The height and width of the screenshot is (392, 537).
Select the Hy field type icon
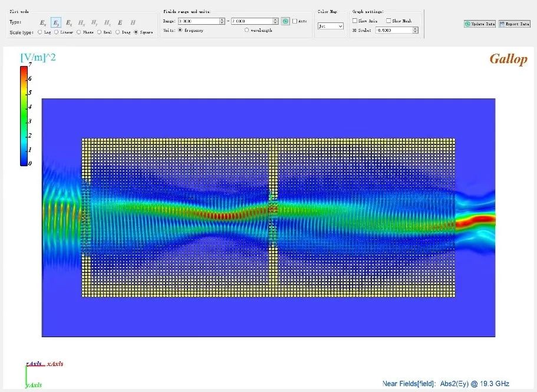click(x=94, y=22)
